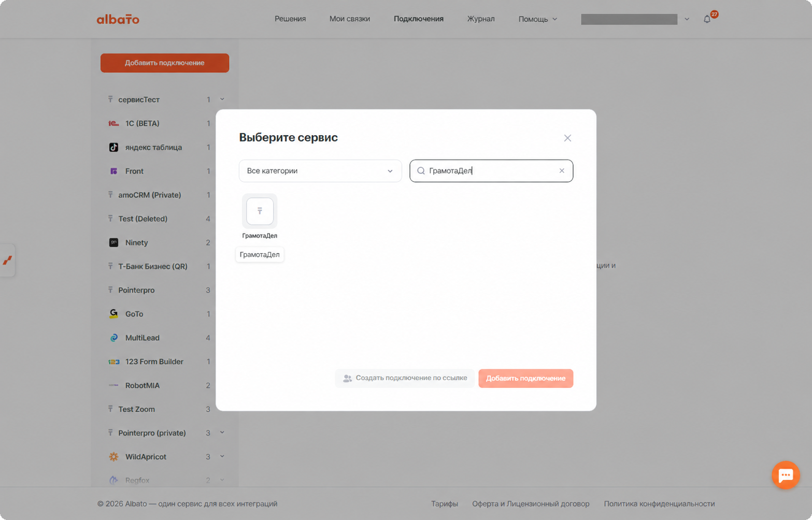The image size is (812, 520).
Task: Open the Тарифы footer link
Action: pyautogui.click(x=445, y=504)
